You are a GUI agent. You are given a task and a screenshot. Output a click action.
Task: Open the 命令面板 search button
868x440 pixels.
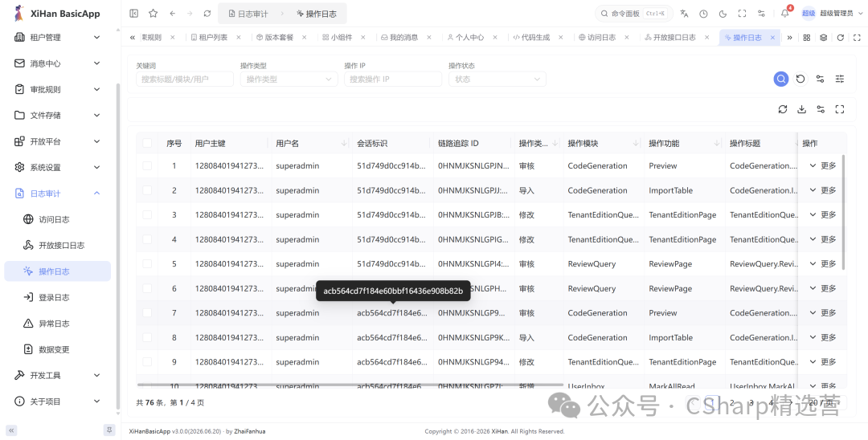coord(634,14)
